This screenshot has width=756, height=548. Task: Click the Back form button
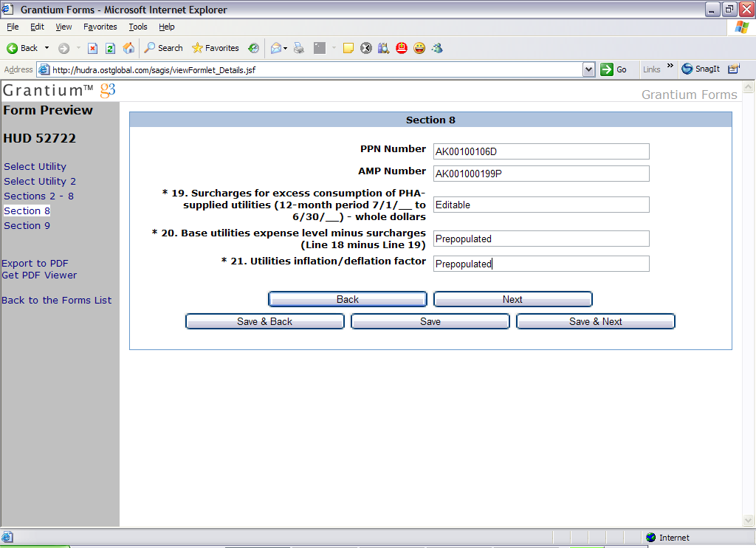coord(348,299)
